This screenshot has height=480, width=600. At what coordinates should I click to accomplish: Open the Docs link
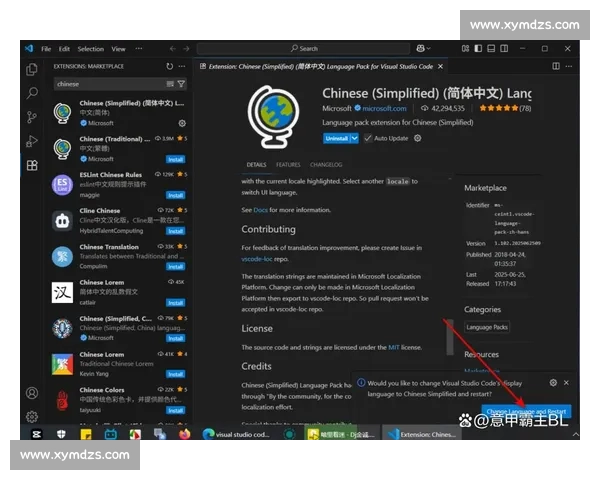tap(260, 210)
